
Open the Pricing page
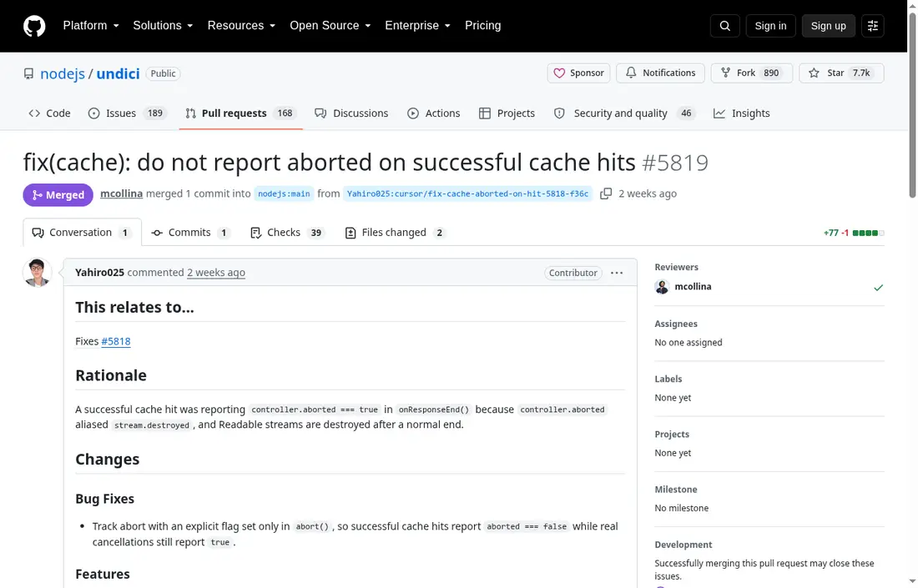click(483, 26)
